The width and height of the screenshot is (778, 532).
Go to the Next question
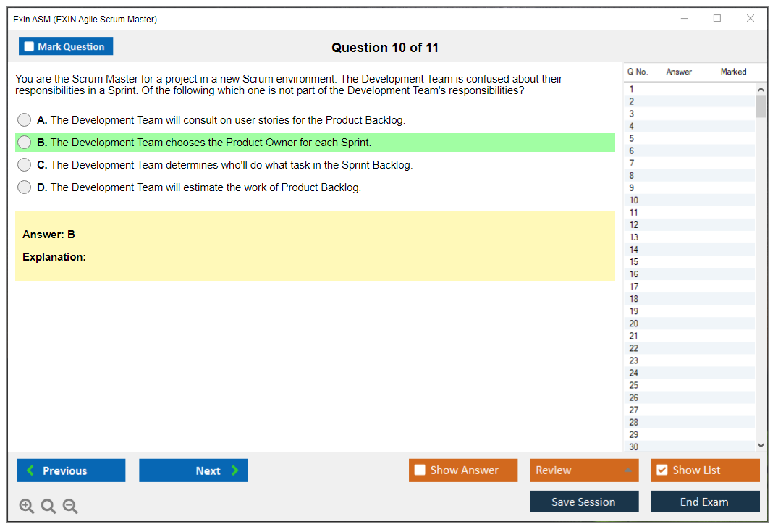tap(193, 470)
